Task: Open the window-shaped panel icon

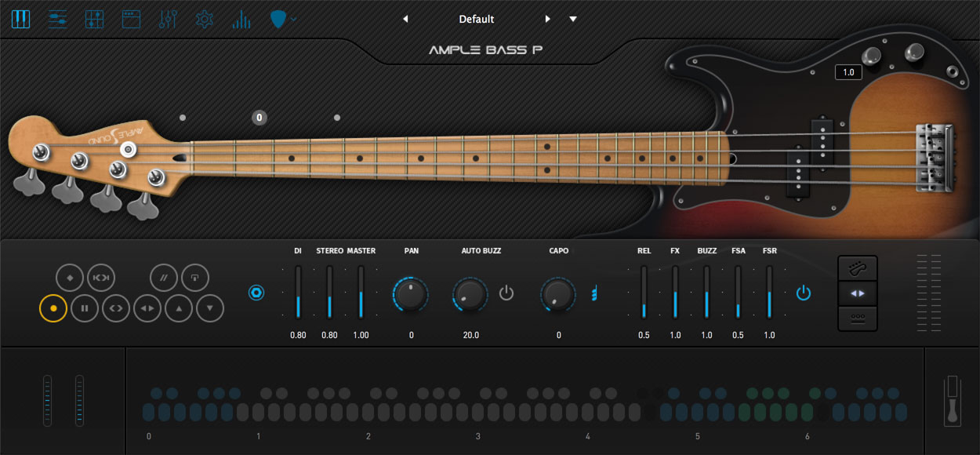Action: 131,19
